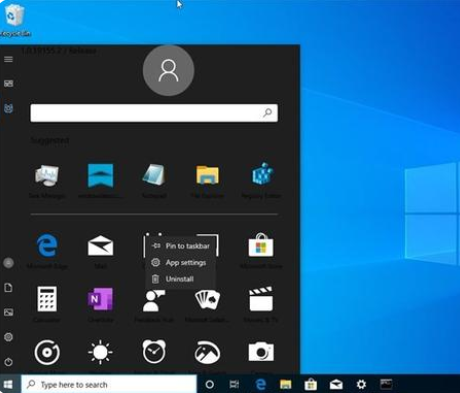Launch the Alarms & Clock app
Viewport: 460px width, 393px height.
pyautogui.click(x=154, y=351)
